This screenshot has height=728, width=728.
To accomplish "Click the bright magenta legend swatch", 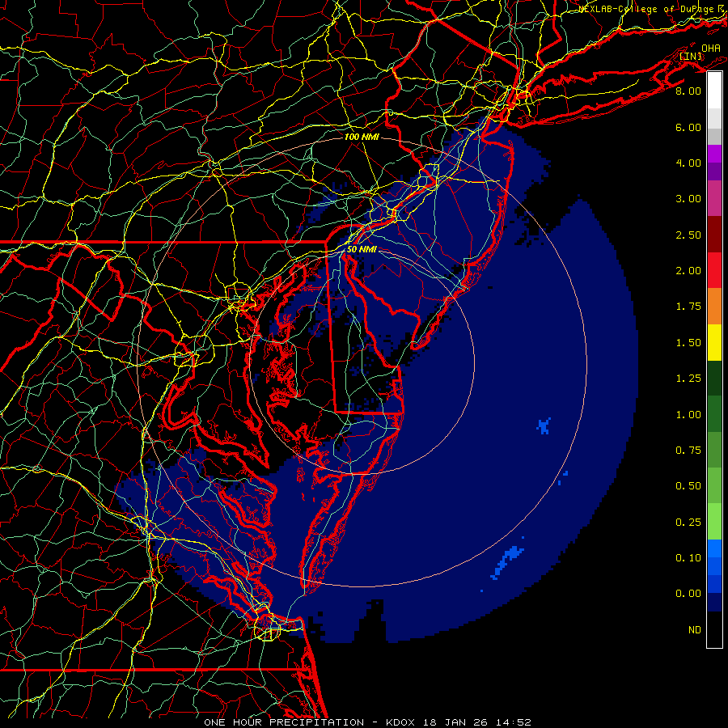I will [714, 154].
